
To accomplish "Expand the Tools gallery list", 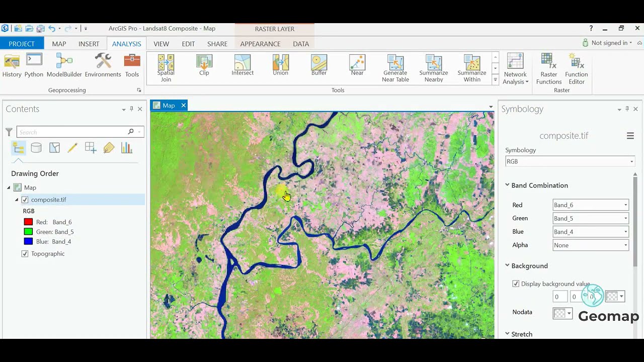I will pyautogui.click(x=495, y=79).
